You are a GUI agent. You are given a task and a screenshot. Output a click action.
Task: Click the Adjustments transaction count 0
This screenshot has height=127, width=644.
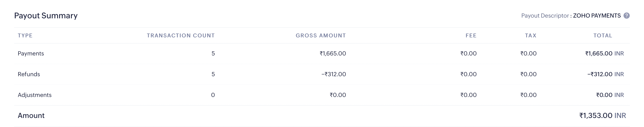click(213, 95)
